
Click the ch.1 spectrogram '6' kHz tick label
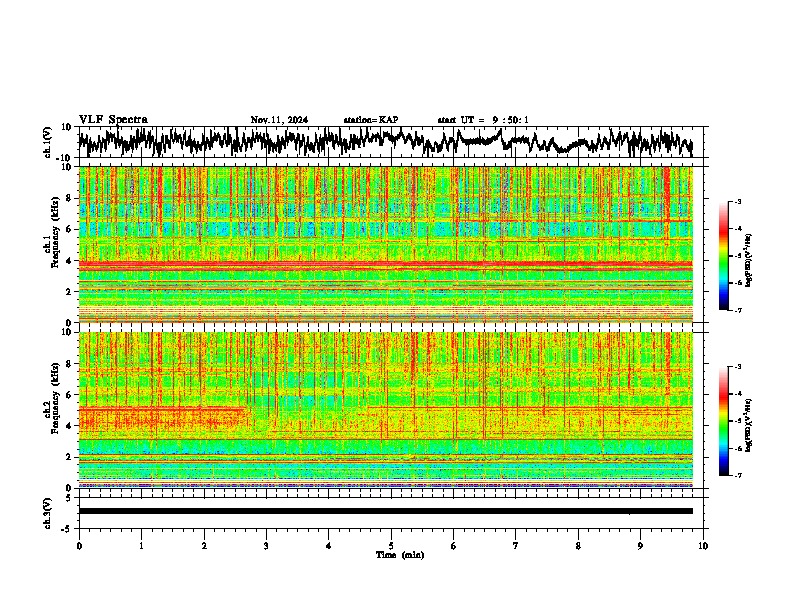tap(70, 230)
